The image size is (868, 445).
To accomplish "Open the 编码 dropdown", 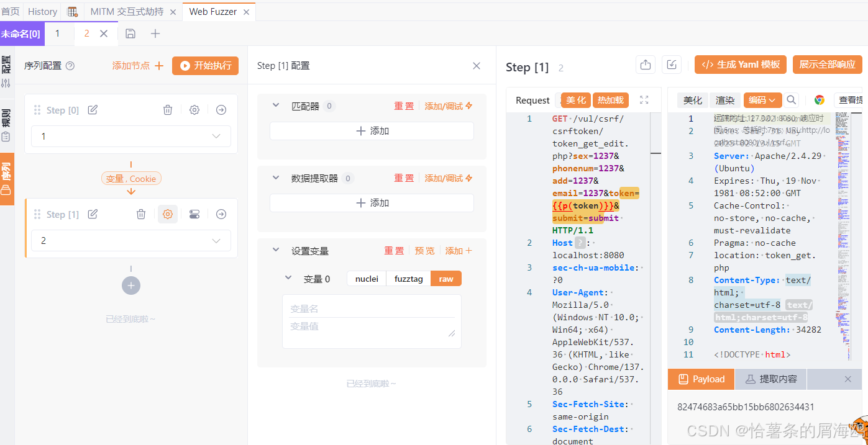I will 762,100.
